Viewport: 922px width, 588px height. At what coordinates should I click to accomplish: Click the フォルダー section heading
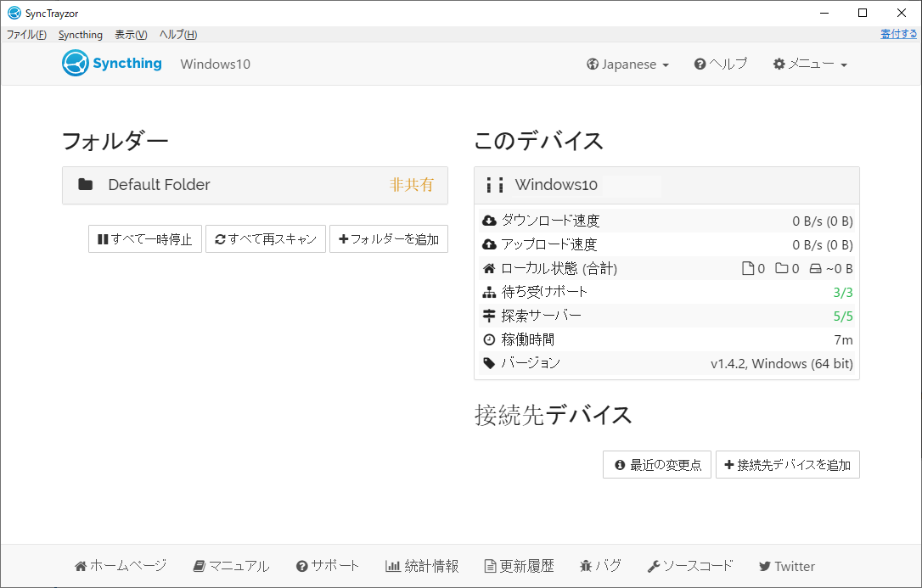point(115,141)
